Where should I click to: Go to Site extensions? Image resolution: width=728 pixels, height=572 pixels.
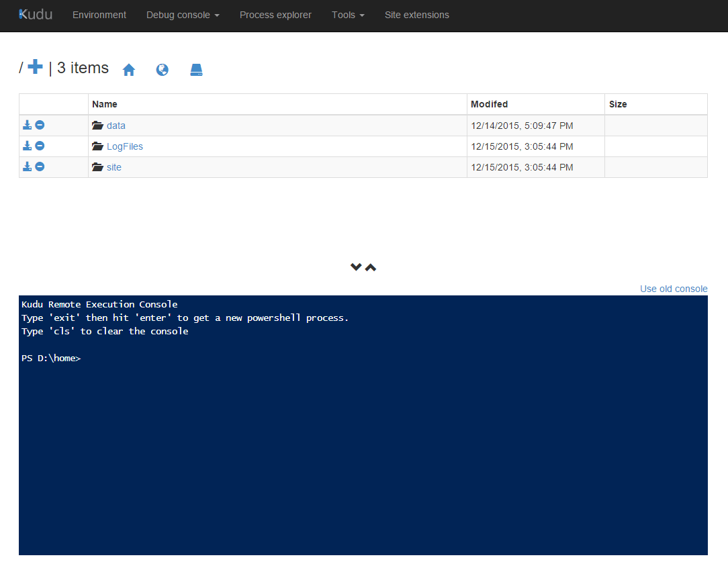[x=416, y=15]
